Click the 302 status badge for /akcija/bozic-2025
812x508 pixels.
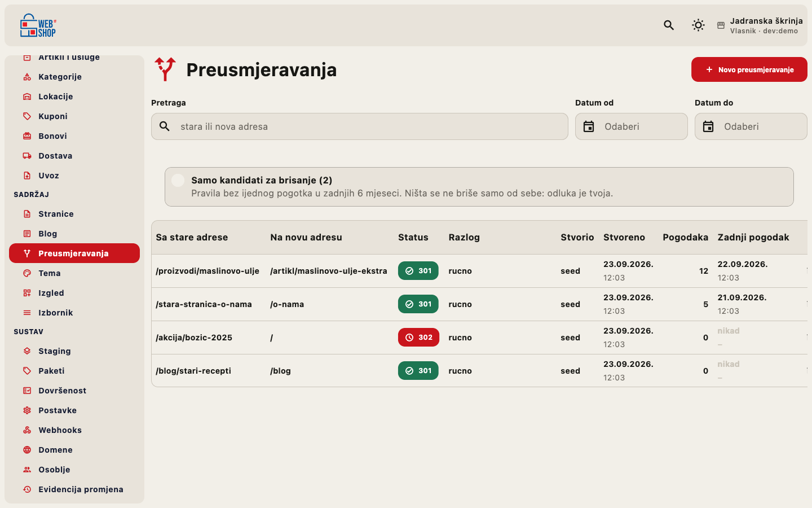pos(418,338)
